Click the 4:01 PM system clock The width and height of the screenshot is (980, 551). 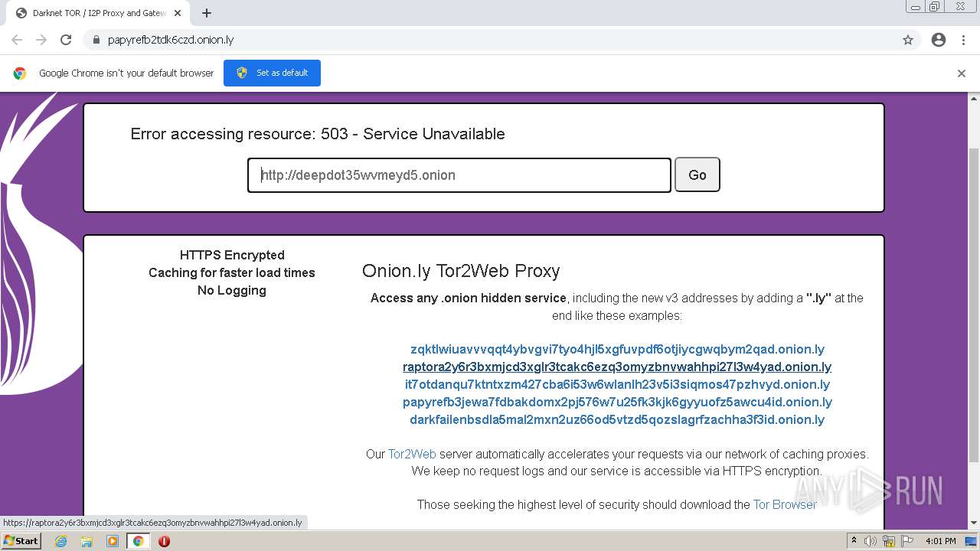[x=940, y=541]
